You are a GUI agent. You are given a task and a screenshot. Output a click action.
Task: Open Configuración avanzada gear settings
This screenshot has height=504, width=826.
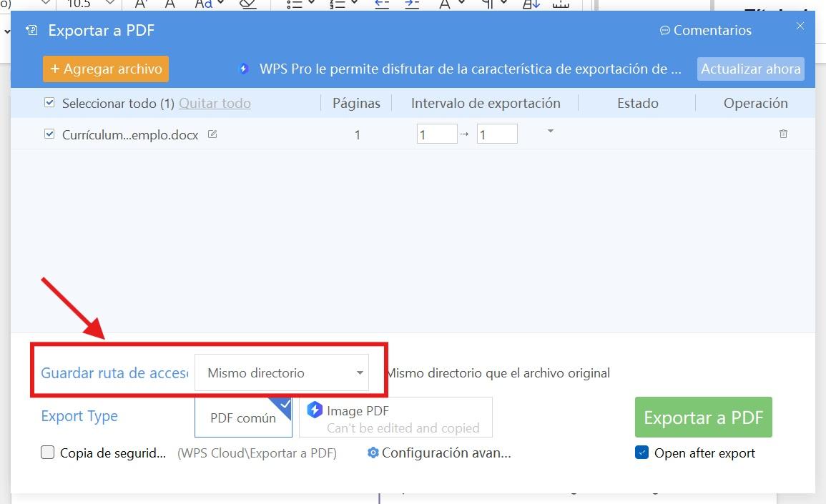439,453
